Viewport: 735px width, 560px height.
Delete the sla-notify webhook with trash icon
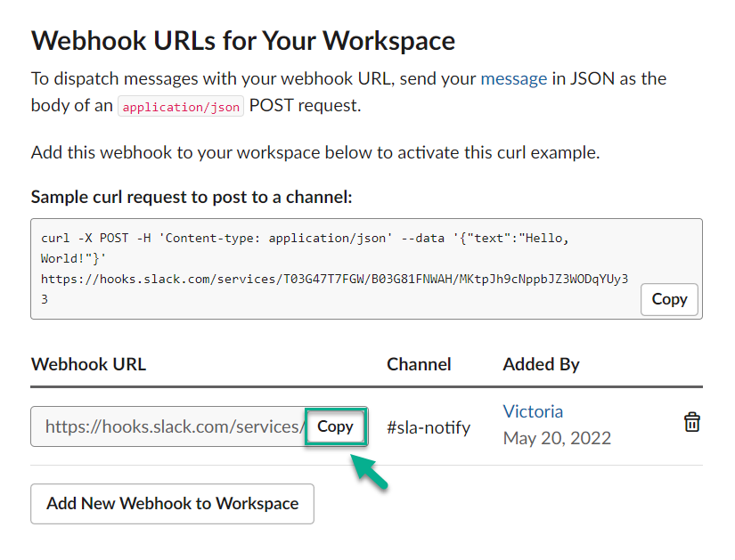point(691,423)
